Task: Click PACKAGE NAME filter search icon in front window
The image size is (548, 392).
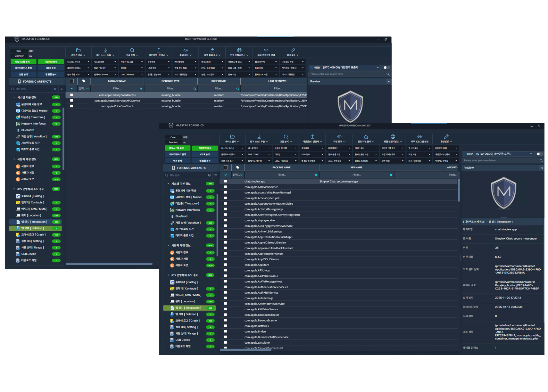Action: (x=316, y=175)
